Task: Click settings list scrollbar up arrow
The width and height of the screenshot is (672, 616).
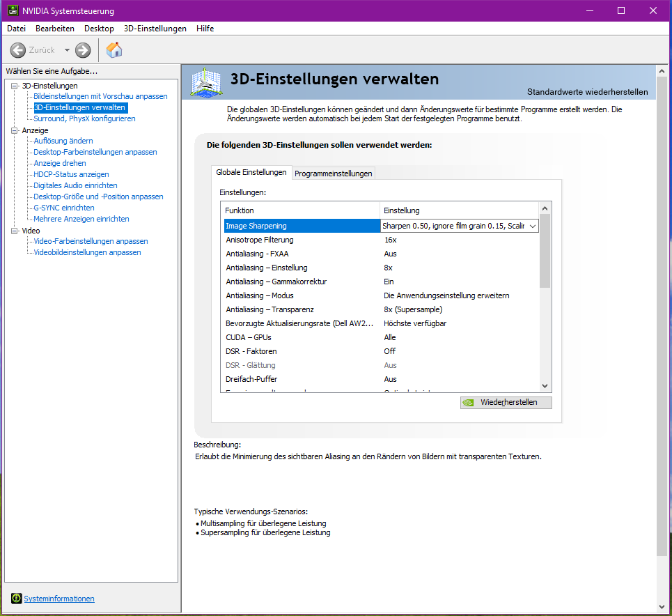Action: (x=545, y=208)
